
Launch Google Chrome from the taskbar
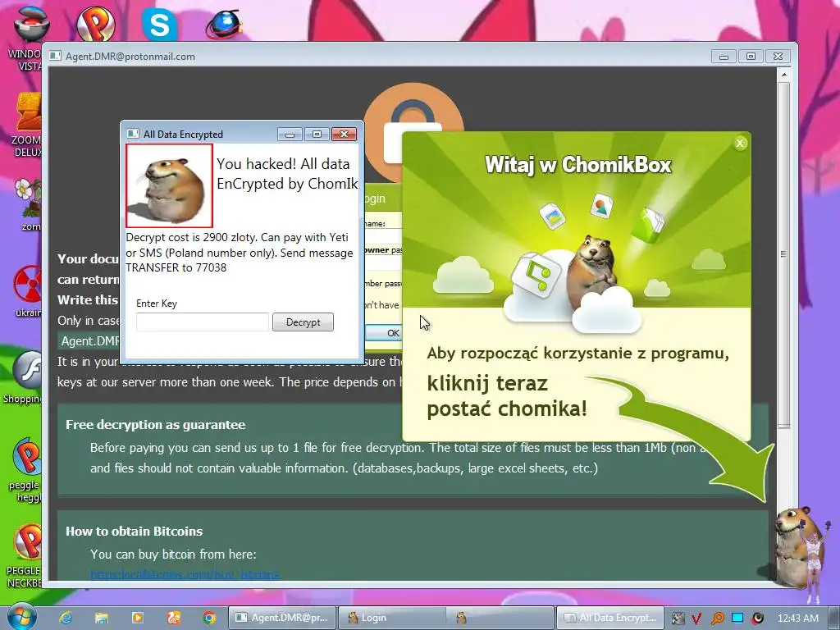pos(209,618)
